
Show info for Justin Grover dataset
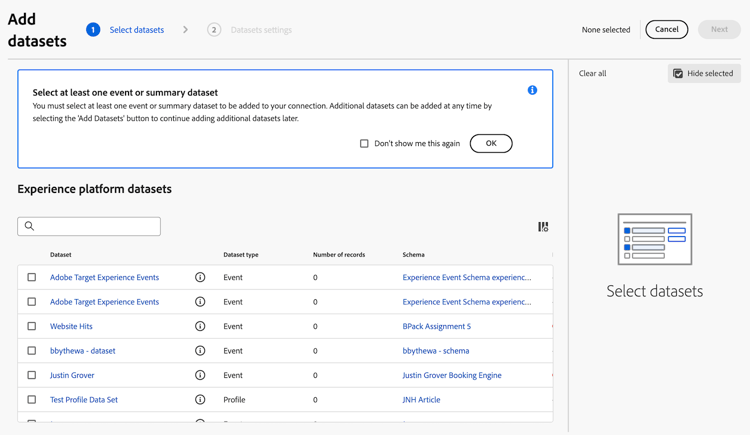(200, 375)
